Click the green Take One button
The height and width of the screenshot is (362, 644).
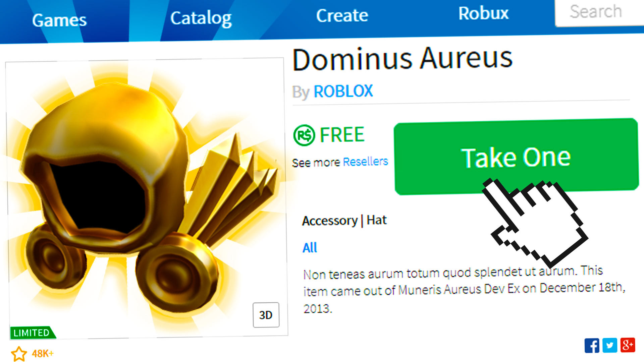(x=516, y=157)
